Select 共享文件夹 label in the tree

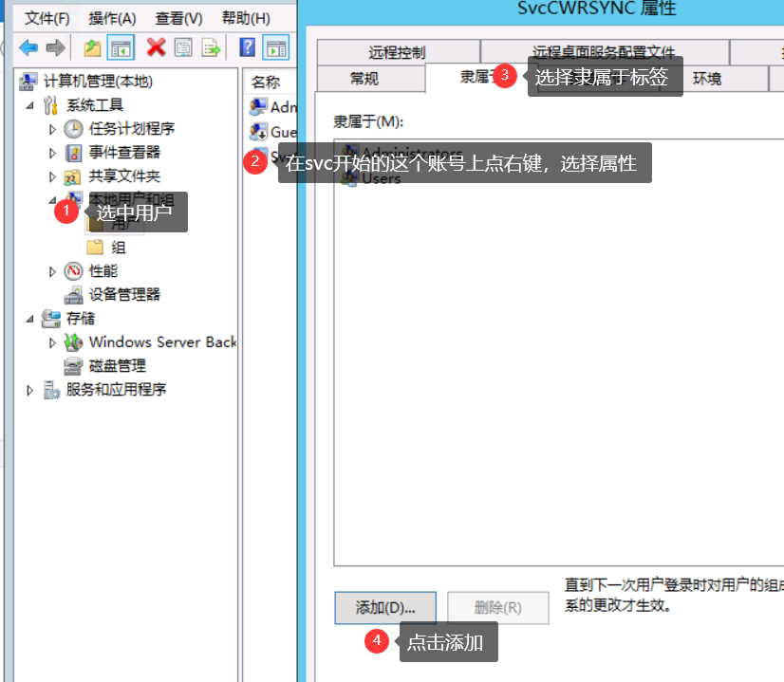point(124,175)
